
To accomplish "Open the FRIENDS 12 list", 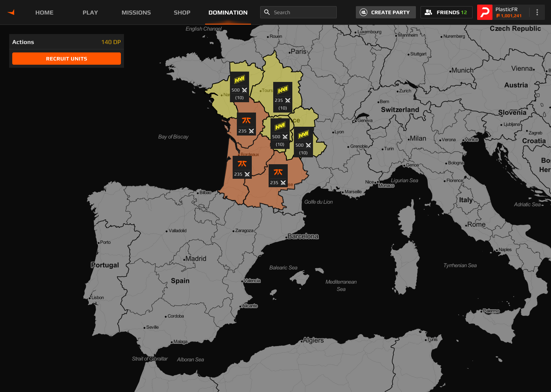I will 447,12.
